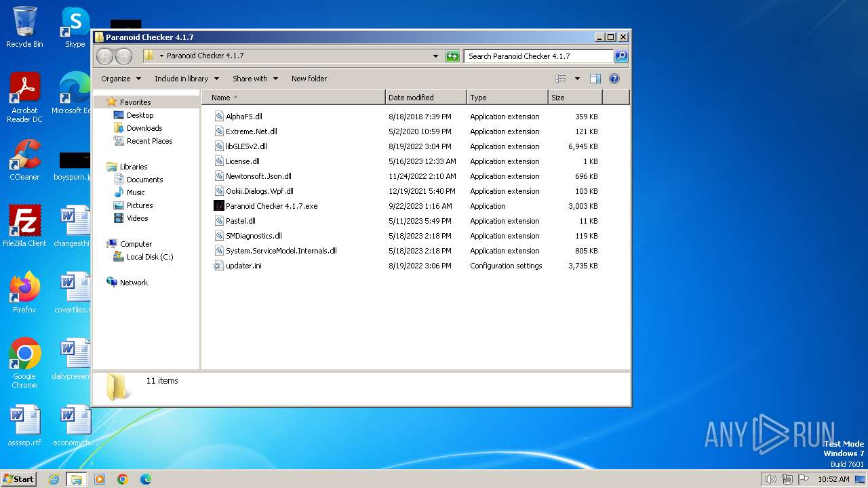
Task: Select Libraries in navigation pane
Action: [134, 167]
